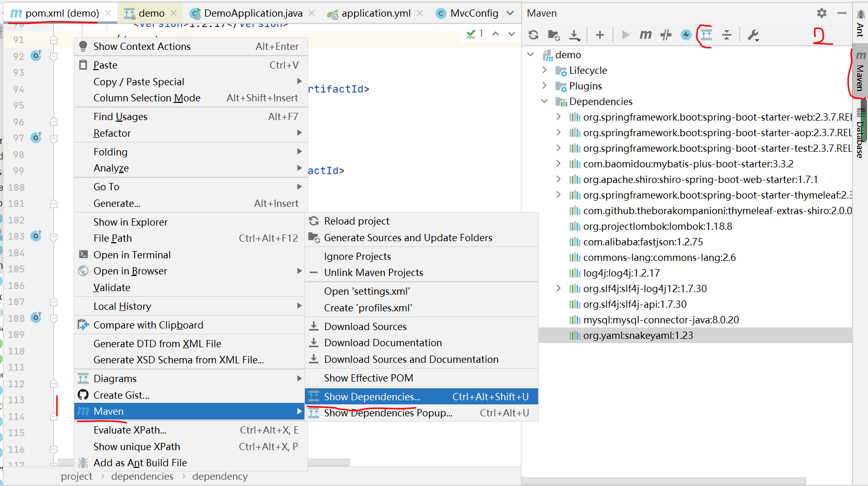Screen dimensions: 868x486
Task: Execute a Maven goal via the m icon
Action: coord(645,34)
